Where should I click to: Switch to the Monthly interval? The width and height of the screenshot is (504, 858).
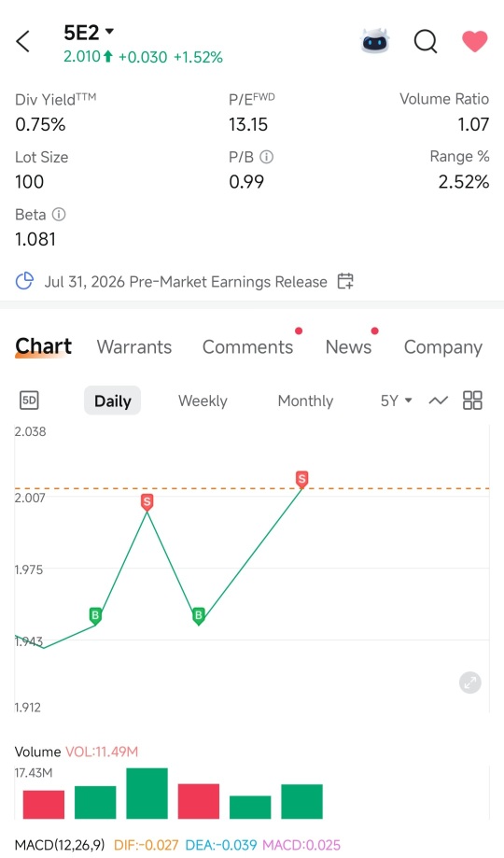pyautogui.click(x=305, y=401)
